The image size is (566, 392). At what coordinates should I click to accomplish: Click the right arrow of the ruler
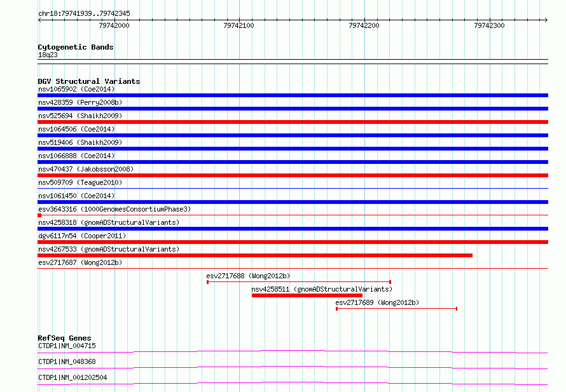click(546, 20)
